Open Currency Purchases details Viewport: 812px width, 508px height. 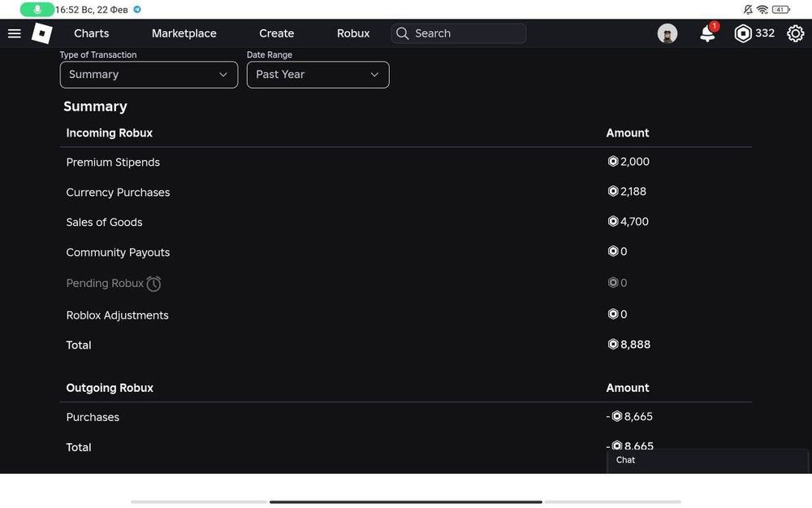point(118,193)
